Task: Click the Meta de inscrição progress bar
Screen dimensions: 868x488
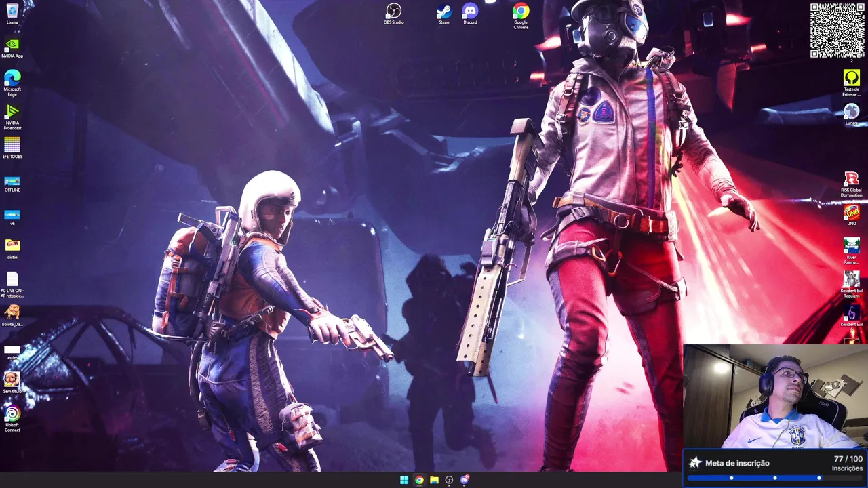Action: pyautogui.click(x=775, y=478)
